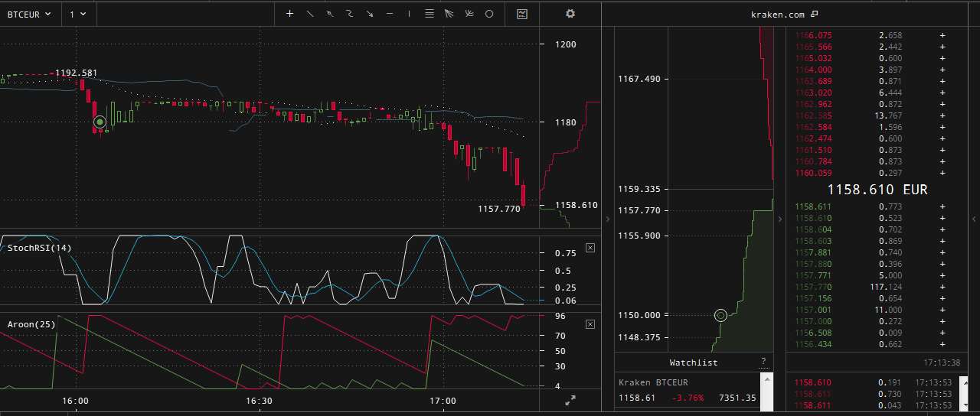This screenshot has height=416, width=980.
Task: Click the 1157.770 low price label
Action: (499, 208)
